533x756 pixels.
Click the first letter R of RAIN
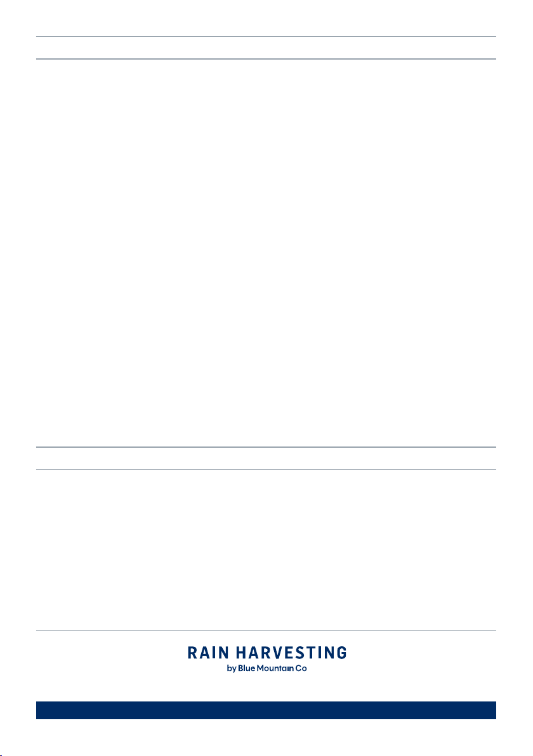click(x=192, y=653)
